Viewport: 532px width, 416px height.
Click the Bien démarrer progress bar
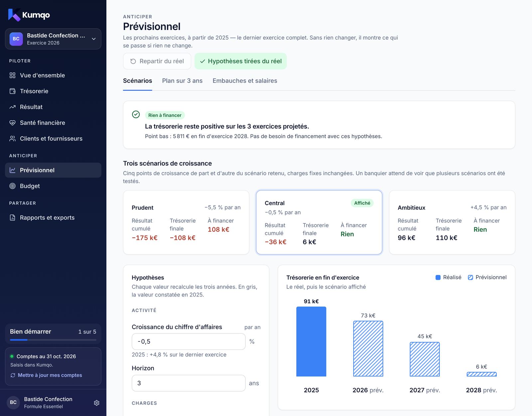53,340
